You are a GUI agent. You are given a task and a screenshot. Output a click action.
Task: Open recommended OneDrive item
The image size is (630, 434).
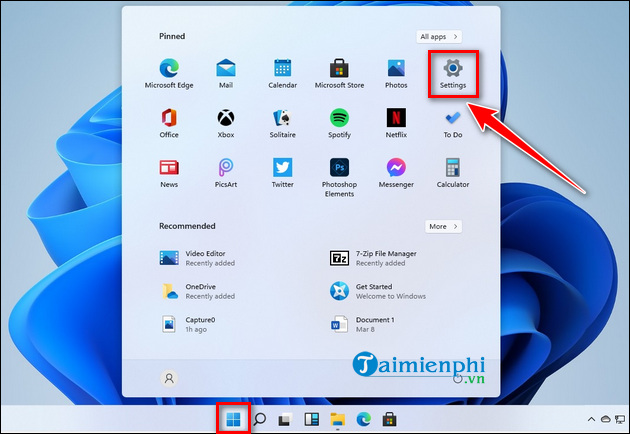click(197, 291)
